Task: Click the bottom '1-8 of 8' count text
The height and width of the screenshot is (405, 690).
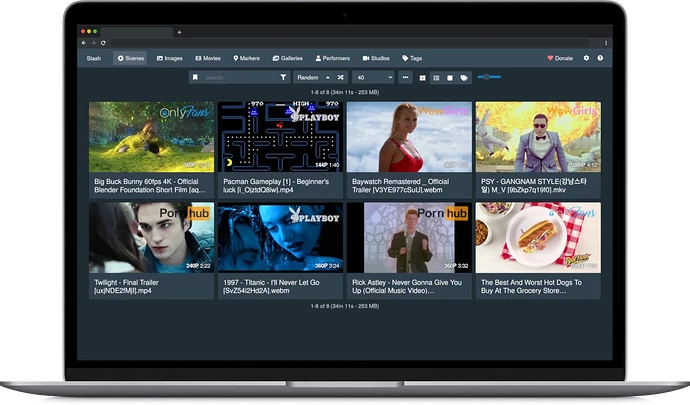Action: tap(345, 306)
